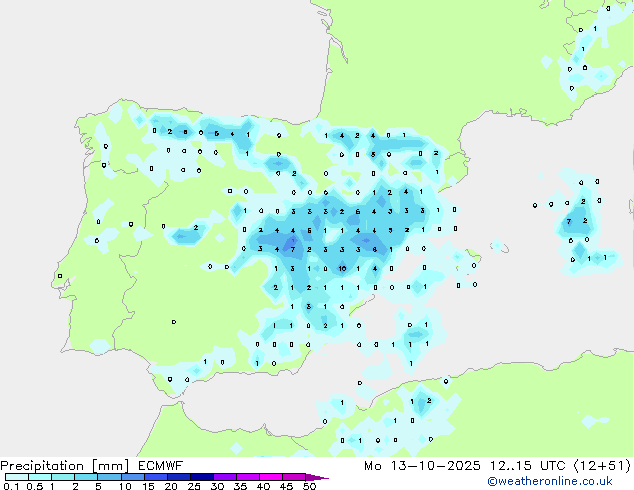This screenshot has height=490, width=634.
Task: Select the 20–25 mm dark blue legend swatch
Action: click(x=178, y=477)
